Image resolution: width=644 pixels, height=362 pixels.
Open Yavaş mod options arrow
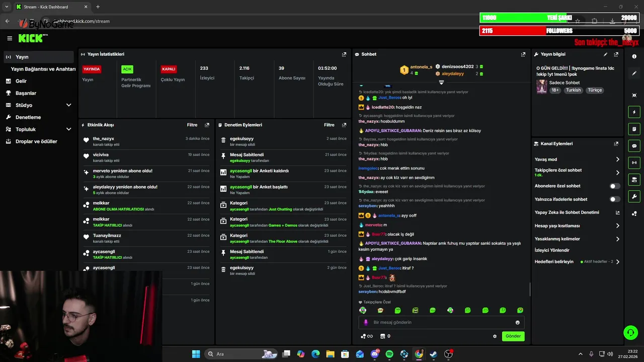pos(618,159)
